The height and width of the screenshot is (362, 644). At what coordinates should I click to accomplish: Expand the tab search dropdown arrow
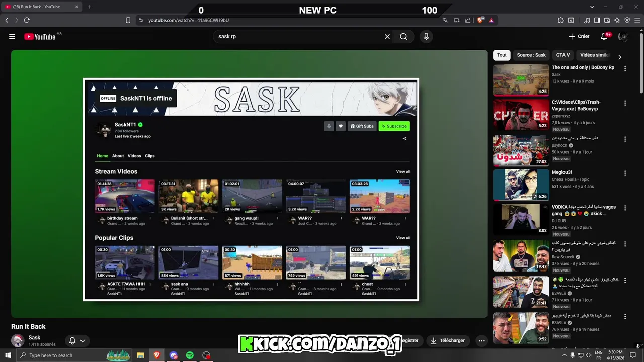tap(592, 7)
